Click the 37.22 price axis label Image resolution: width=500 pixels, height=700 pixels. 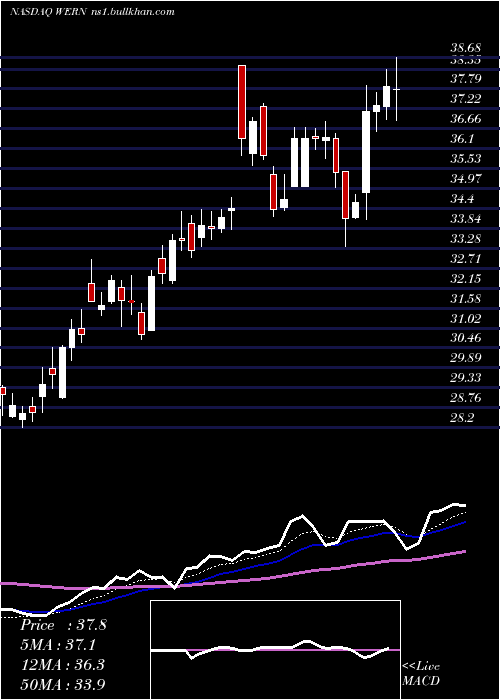pos(466,99)
